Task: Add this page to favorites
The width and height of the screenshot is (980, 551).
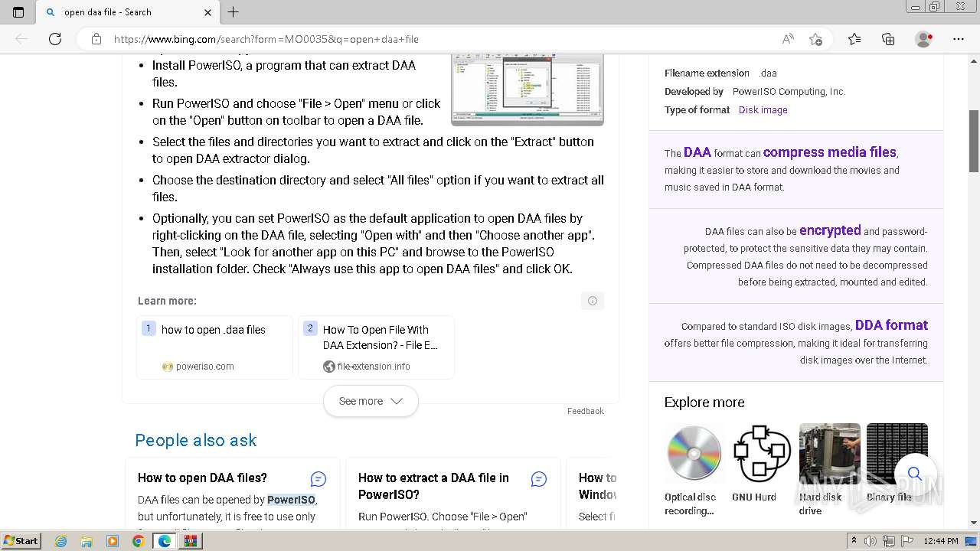Action: (815, 39)
